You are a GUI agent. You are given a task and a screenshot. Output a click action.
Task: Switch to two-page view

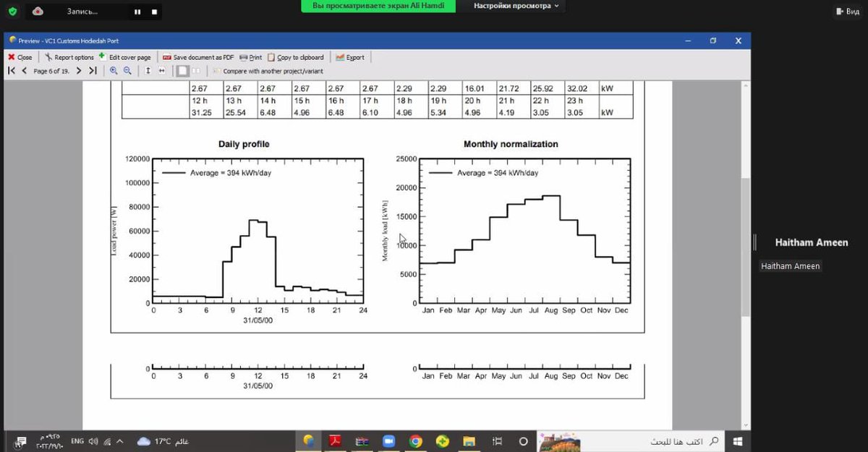point(197,71)
